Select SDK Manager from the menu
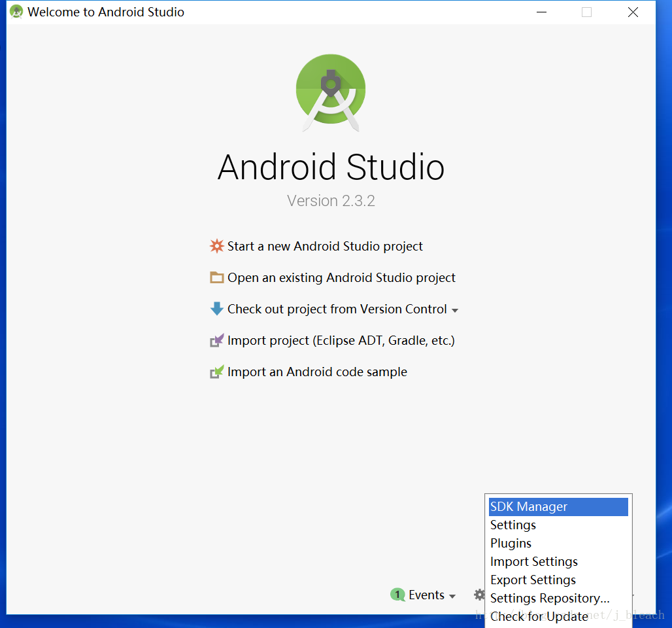Image resolution: width=672 pixels, height=628 pixels. [558, 506]
